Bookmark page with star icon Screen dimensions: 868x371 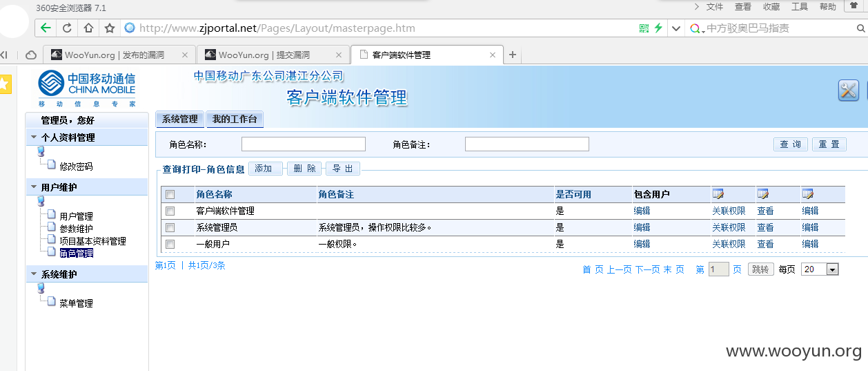[110, 28]
